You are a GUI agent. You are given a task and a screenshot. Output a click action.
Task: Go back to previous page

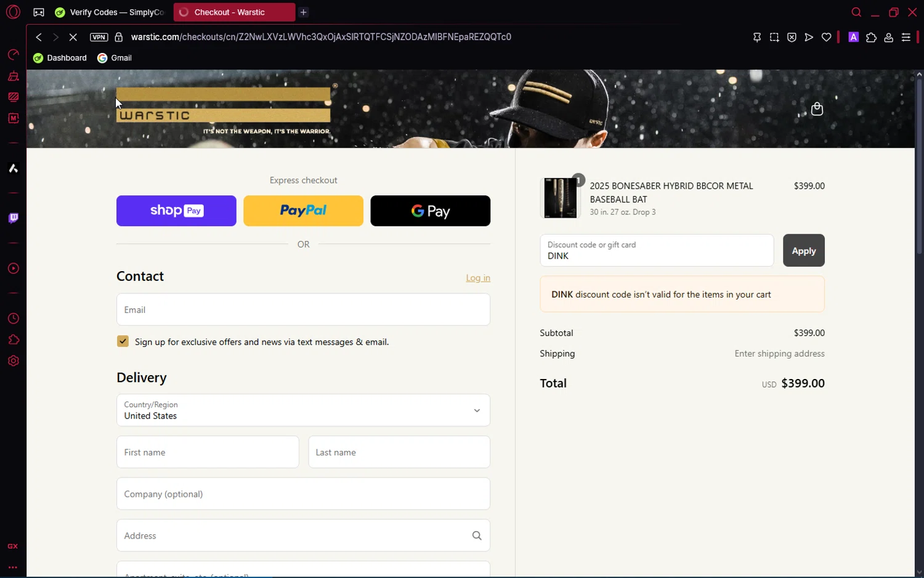click(x=39, y=37)
